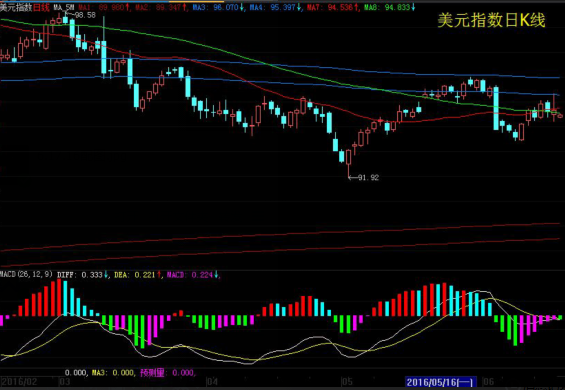Click the down arrow next to DIFF 0.333
565x390 pixels.
pos(106,275)
